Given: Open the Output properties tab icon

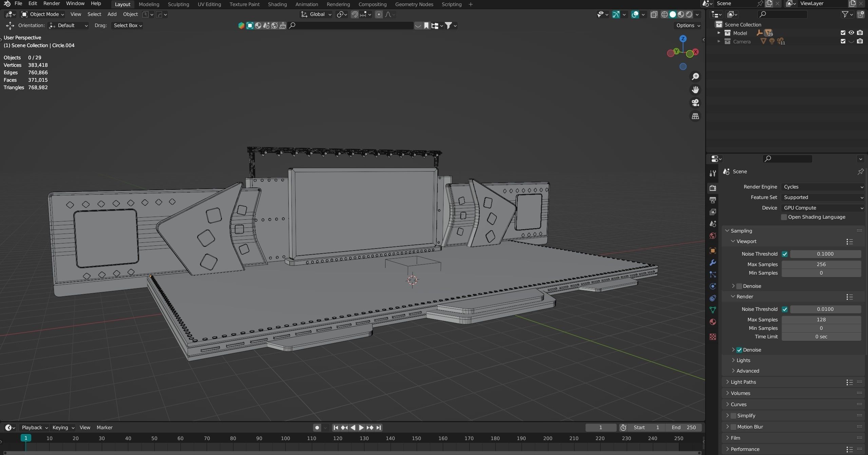Looking at the screenshot, I should [x=713, y=200].
